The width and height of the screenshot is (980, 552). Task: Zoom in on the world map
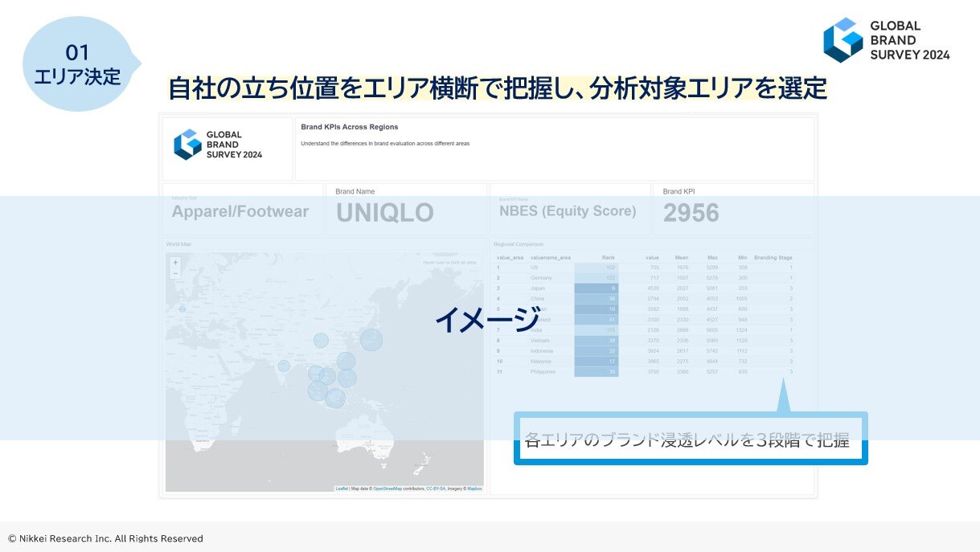coord(175,263)
